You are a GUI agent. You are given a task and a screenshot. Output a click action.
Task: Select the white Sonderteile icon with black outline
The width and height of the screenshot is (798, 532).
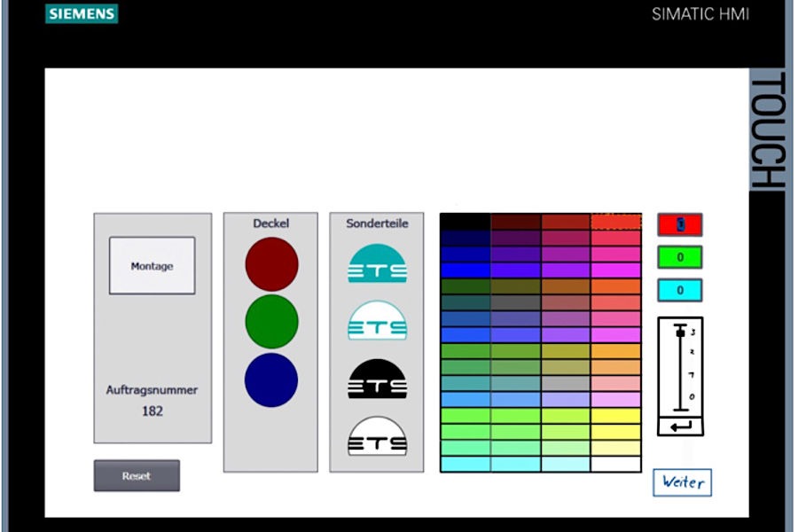click(x=377, y=435)
